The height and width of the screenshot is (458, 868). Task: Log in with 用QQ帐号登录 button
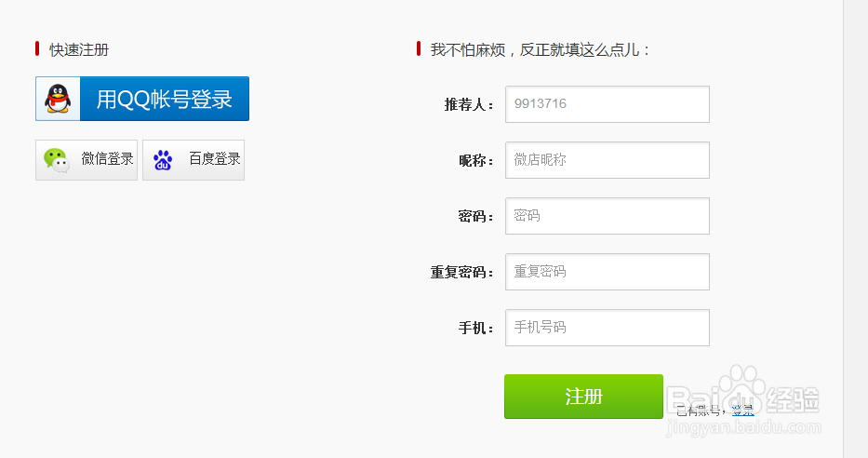[164, 99]
